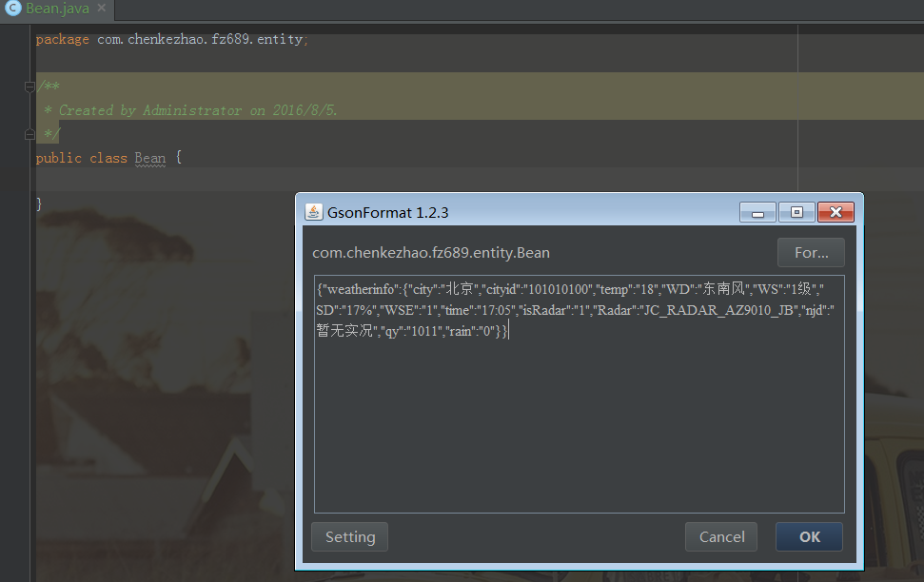Open the Setting options in GsonFormat
The width and height of the screenshot is (924, 582).
349,536
